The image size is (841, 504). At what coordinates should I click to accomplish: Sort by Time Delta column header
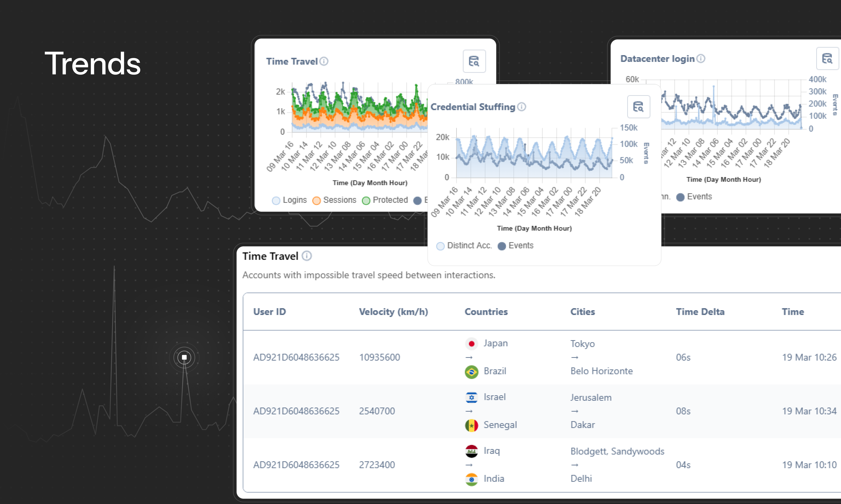(700, 311)
